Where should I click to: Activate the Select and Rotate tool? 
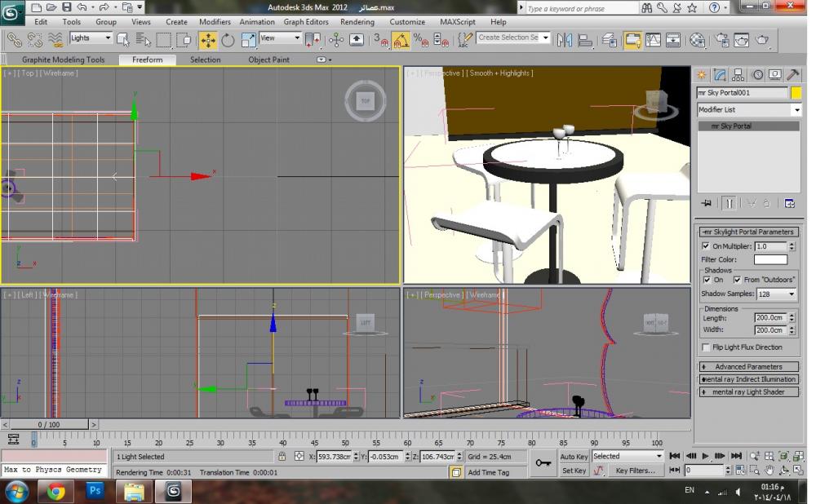[228, 40]
